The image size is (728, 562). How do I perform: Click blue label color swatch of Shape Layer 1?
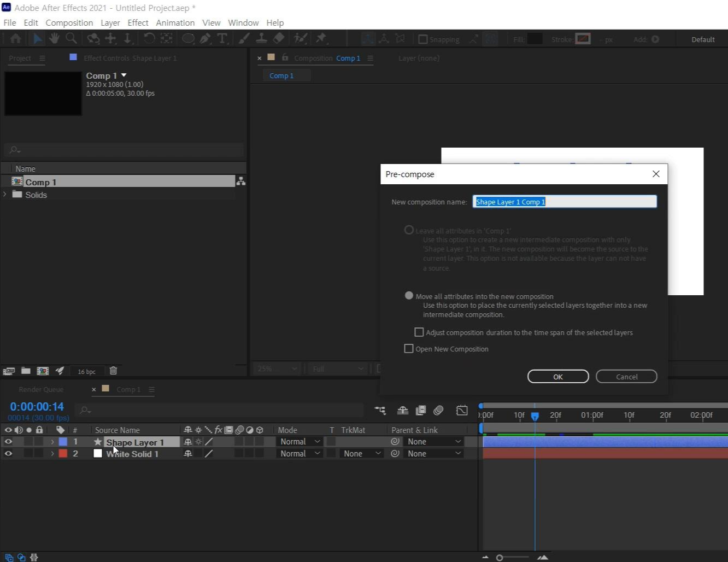[x=63, y=442]
